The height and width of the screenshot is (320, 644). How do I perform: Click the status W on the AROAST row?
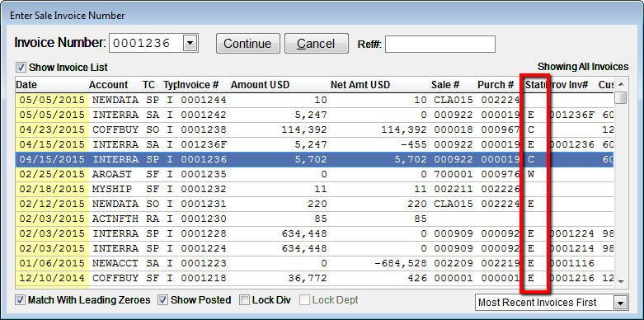point(531,174)
